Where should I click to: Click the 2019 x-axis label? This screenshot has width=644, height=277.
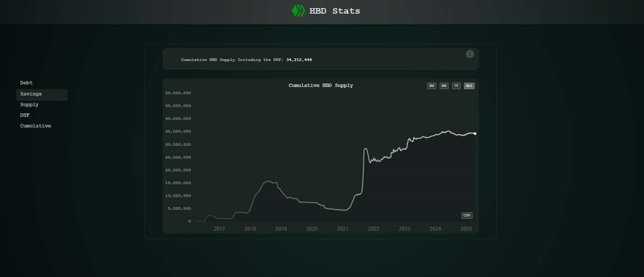click(281, 229)
